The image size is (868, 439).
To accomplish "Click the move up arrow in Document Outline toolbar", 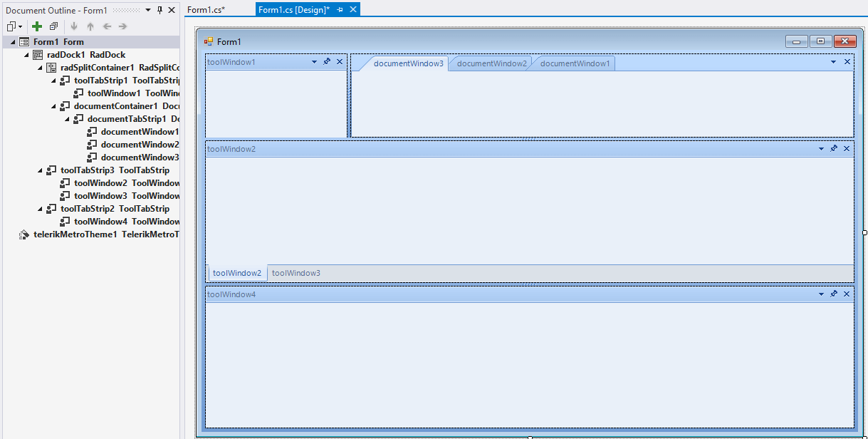I will (x=90, y=26).
